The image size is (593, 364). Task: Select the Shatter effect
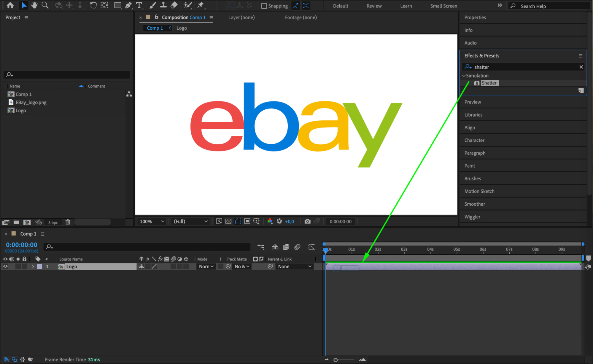tap(489, 83)
